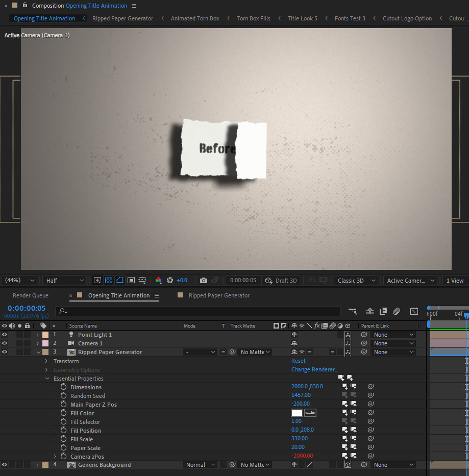The image size is (469, 476).
Task: Enable motion blur for the composition
Action: tap(397, 311)
